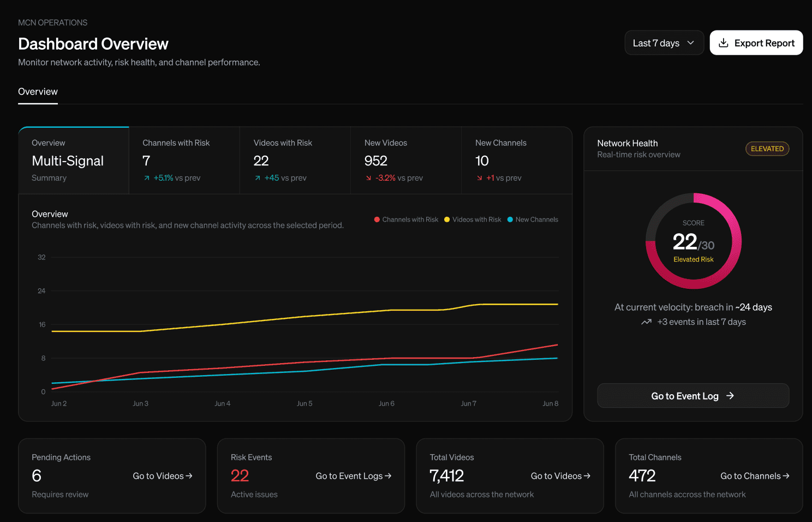Open the Event Log from Network Health
The width and height of the screenshot is (812, 522).
[693, 396]
